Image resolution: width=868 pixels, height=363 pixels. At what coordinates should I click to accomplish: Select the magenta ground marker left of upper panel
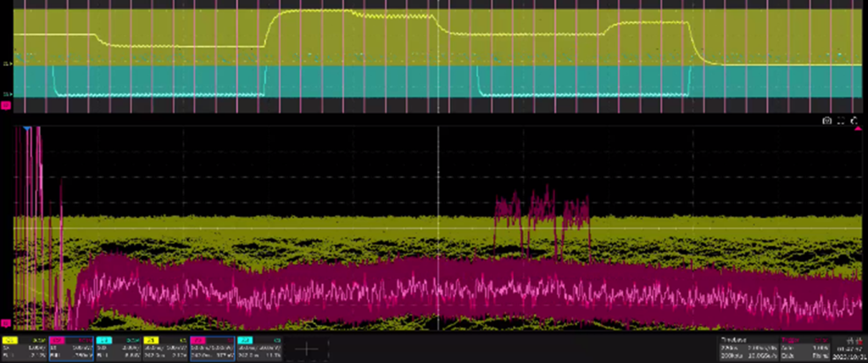pyautogui.click(x=6, y=105)
